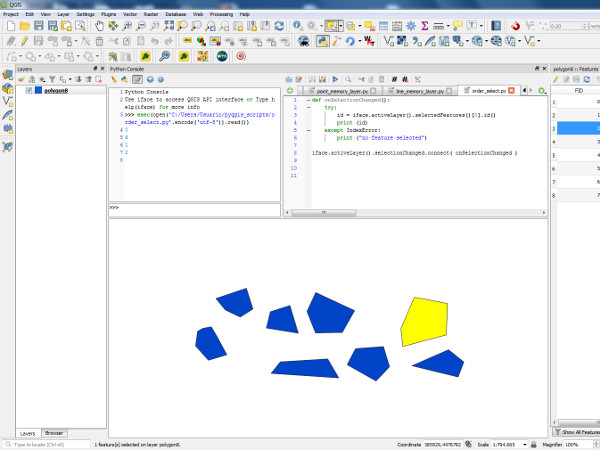The image size is (600, 450).
Task: Click checkbox on line_memory_layer.py tab
Action: coord(449,91)
